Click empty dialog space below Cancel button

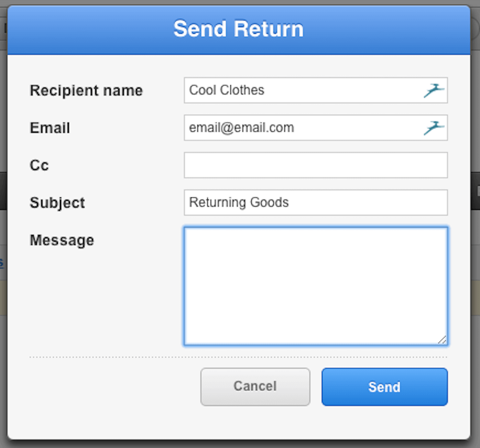click(255, 423)
